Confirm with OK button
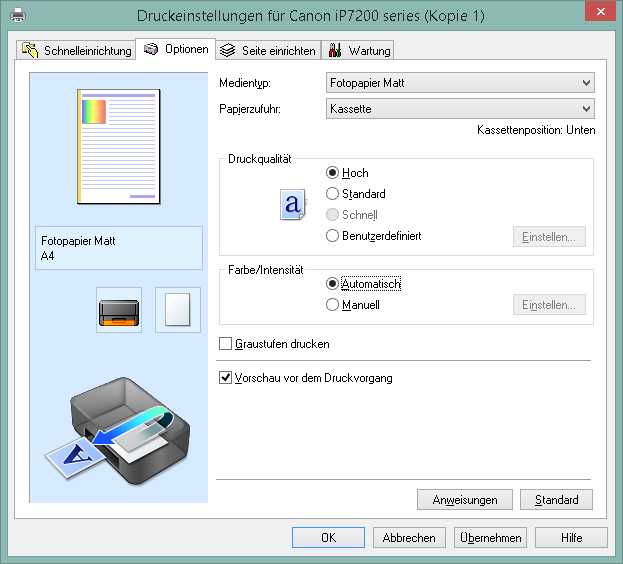 328,538
